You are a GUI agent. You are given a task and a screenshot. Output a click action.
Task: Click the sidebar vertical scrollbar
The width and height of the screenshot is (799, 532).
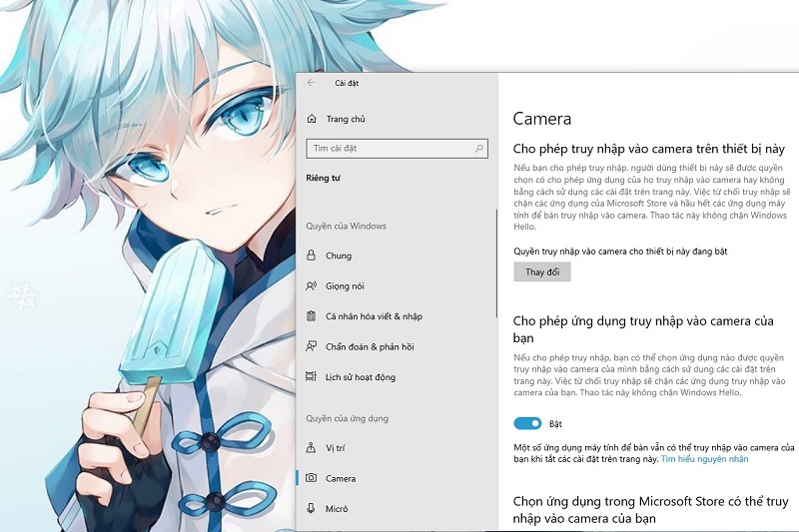pyautogui.click(x=496, y=264)
